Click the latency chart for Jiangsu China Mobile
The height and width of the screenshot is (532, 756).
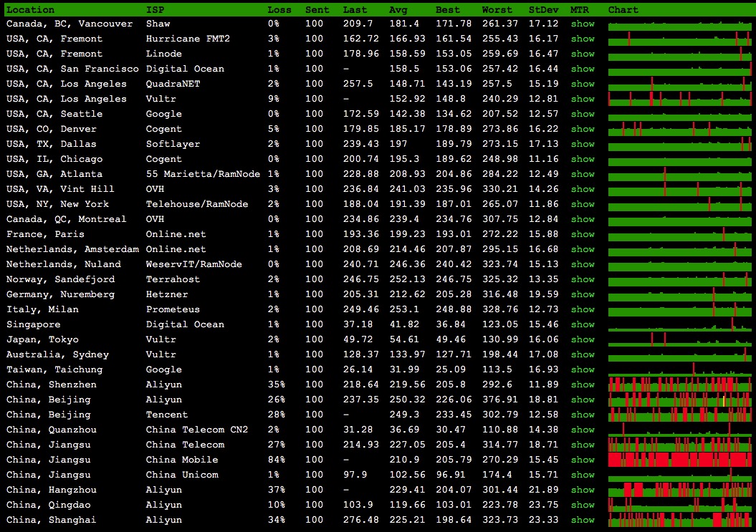(x=680, y=460)
